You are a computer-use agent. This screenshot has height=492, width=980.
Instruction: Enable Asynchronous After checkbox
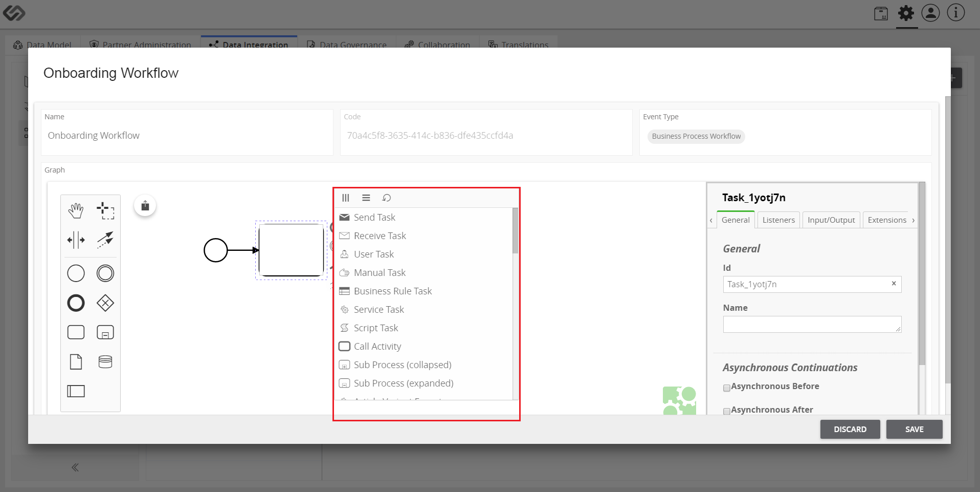point(726,412)
